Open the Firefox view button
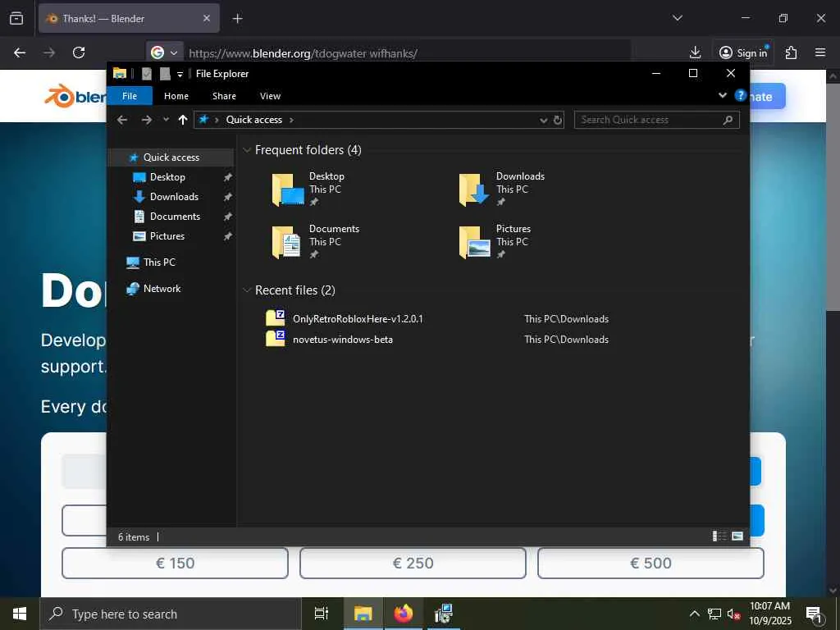840x630 pixels. pos(16,19)
